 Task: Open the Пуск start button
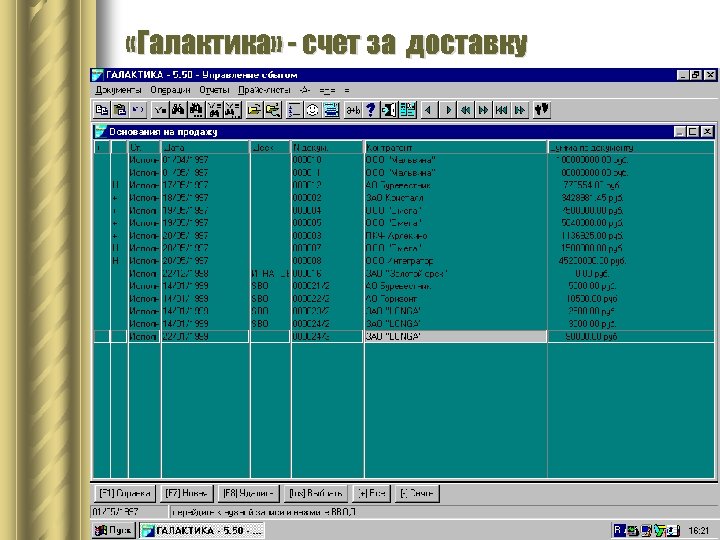tap(113, 531)
